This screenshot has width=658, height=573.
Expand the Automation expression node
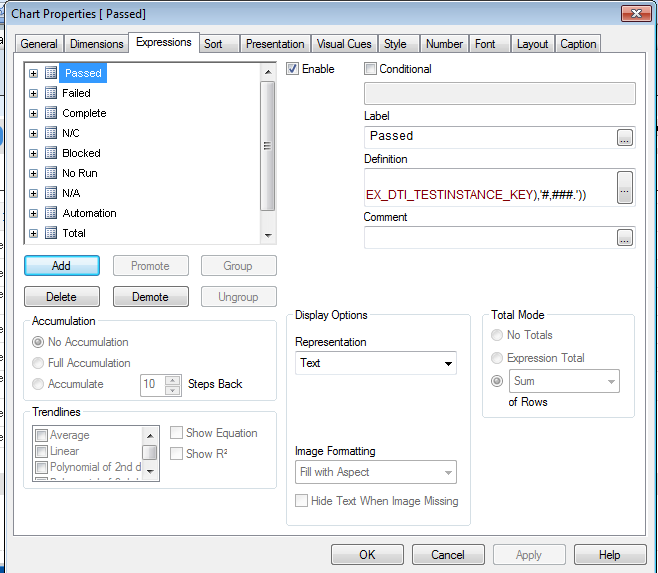(34, 213)
